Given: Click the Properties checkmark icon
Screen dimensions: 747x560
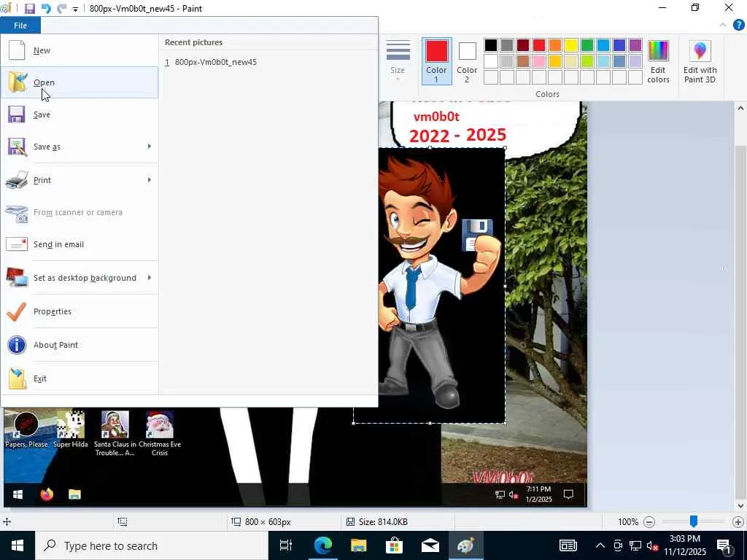Looking at the screenshot, I should pyautogui.click(x=18, y=311).
